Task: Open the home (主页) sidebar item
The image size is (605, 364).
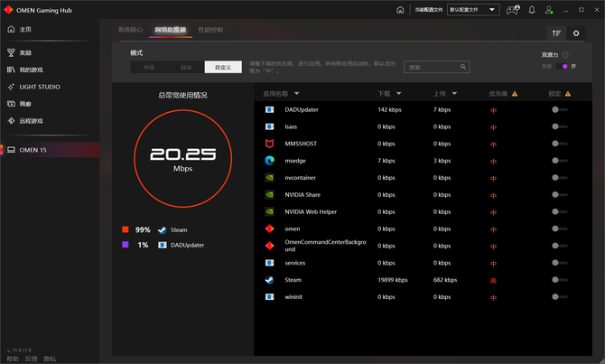Action: pos(19,29)
